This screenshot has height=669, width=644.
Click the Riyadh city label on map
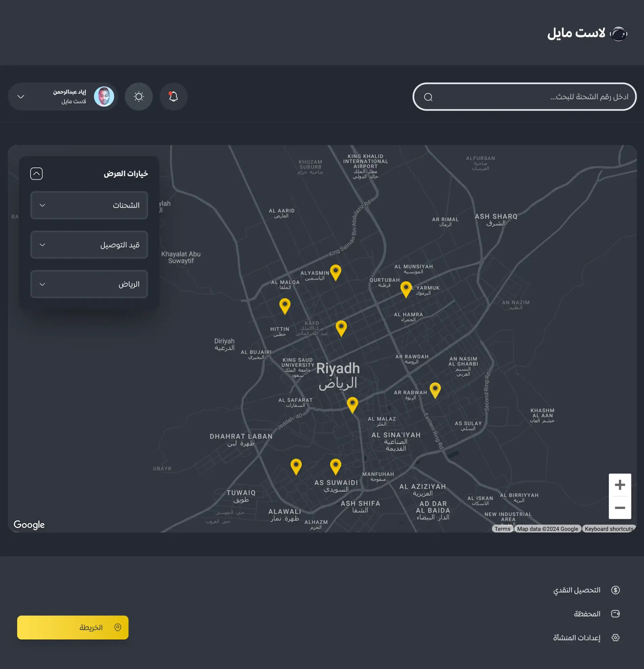[338, 375]
